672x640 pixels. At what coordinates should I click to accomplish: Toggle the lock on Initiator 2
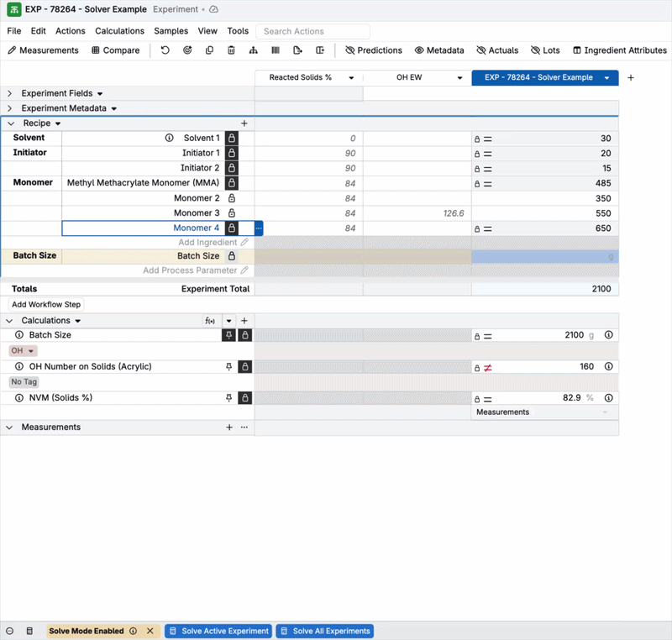pos(232,168)
